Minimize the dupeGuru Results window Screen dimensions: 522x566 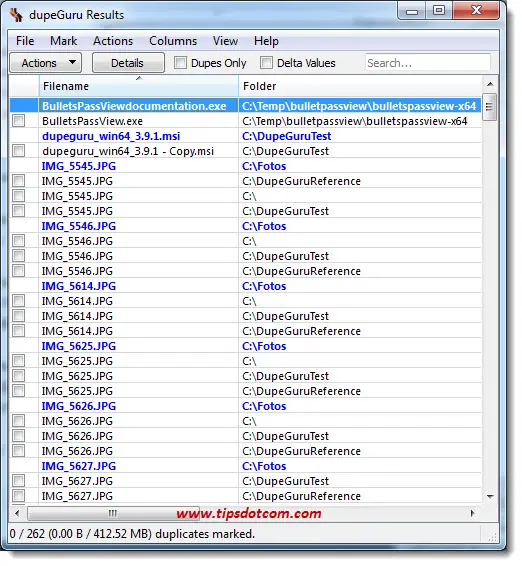(412, 11)
